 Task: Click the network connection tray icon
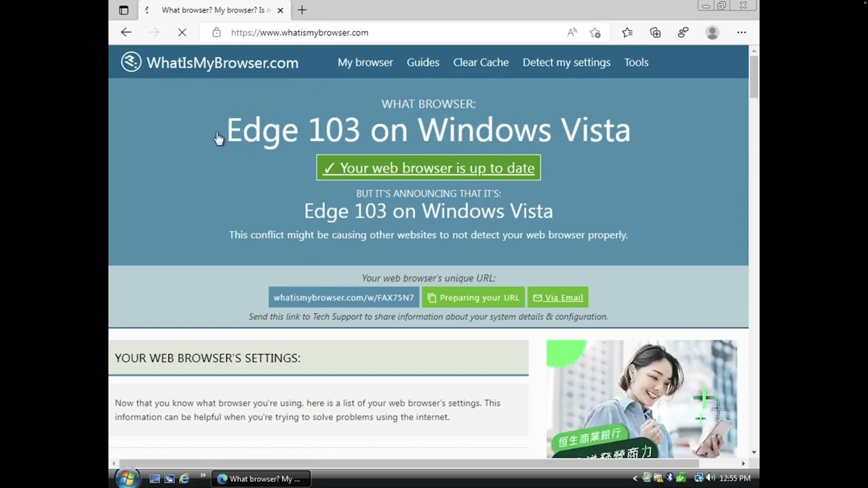click(698, 479)
